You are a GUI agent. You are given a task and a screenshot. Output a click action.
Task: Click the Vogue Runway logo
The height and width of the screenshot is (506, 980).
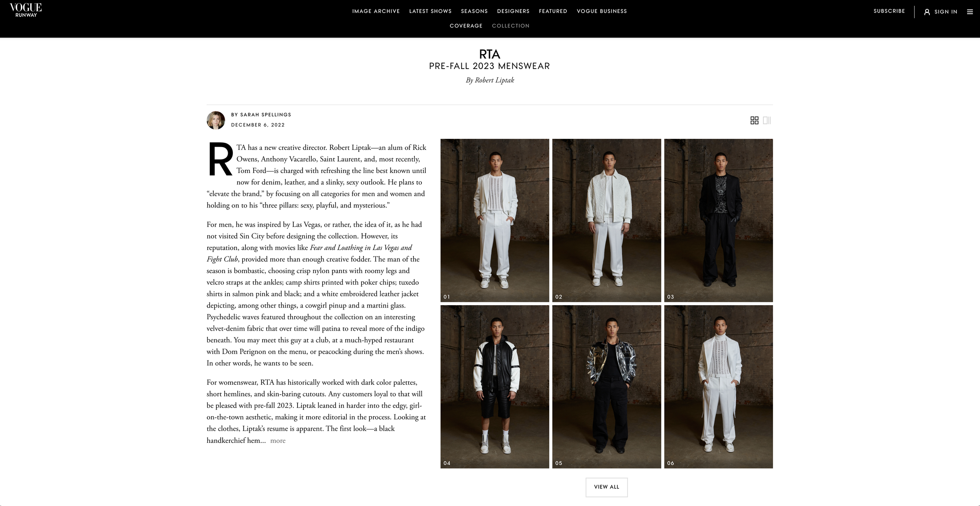26,10
